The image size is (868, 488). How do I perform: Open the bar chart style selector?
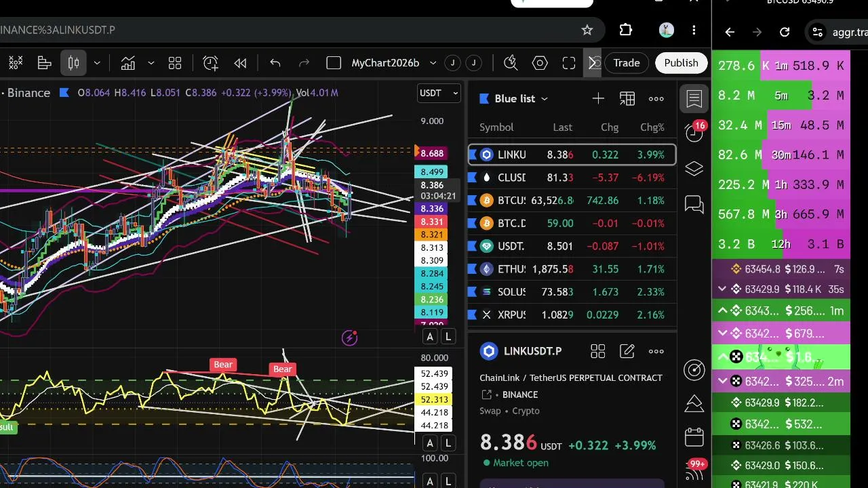[45, 63]
